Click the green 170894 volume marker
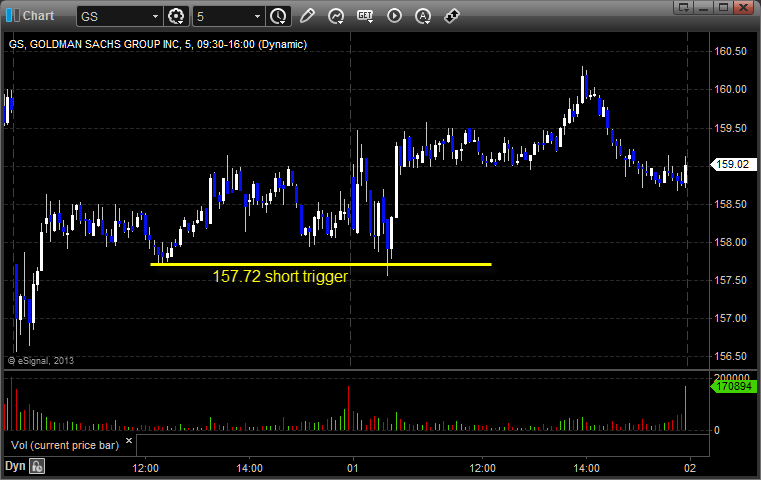The height and width of the screenshot is (480, 761). point(733,386)
